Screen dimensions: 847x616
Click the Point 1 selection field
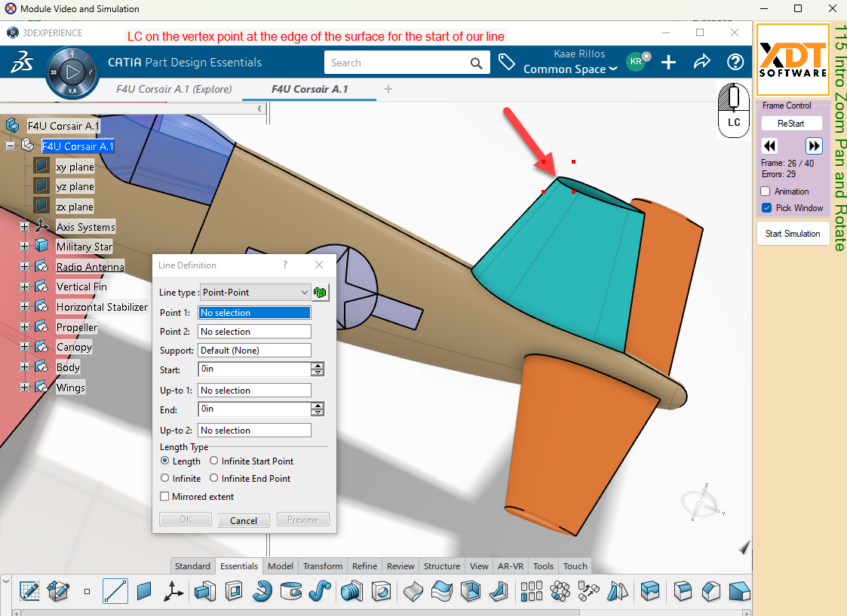pyautogui.click(x=254, y=313)
